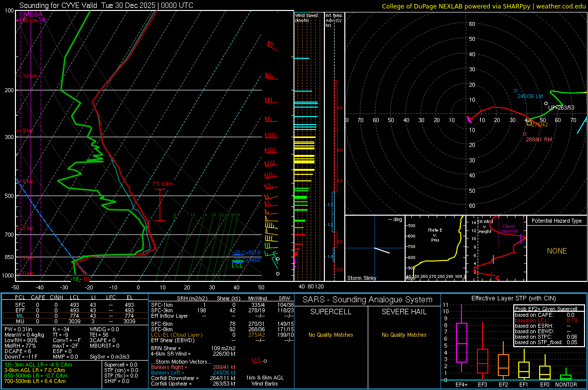
Task: Click the 'Storm Slinky' panel label
Action: click(x=361, y=278)
